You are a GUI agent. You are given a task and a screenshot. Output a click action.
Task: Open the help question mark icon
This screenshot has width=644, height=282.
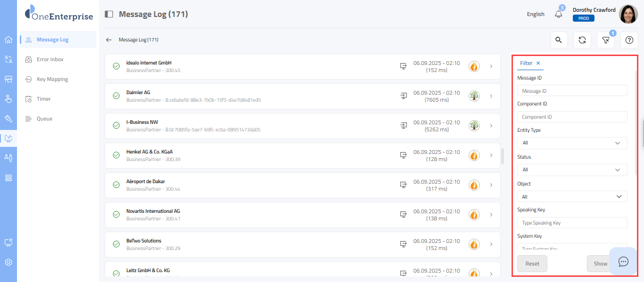[629, 40]
